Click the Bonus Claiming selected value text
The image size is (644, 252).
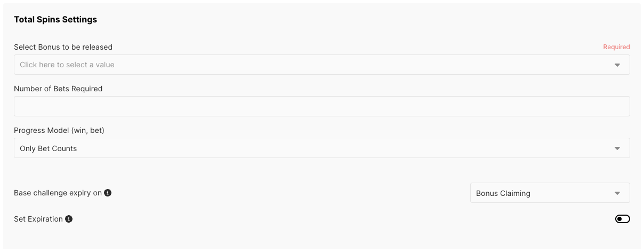click(x=503, y=193)
